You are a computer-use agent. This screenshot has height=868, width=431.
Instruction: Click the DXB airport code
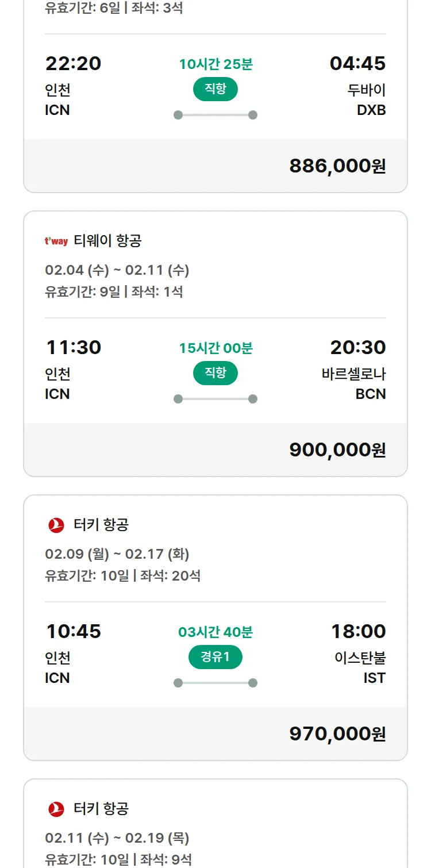[x=371, y=110]
